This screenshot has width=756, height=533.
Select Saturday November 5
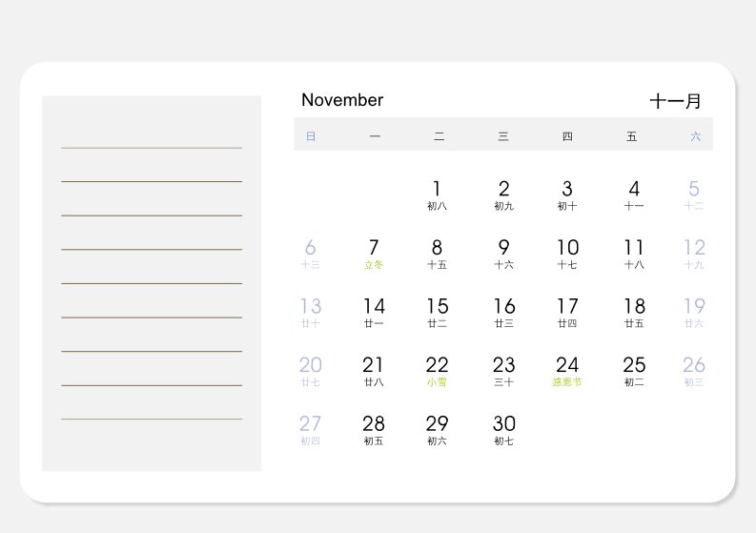click(694, 195)
